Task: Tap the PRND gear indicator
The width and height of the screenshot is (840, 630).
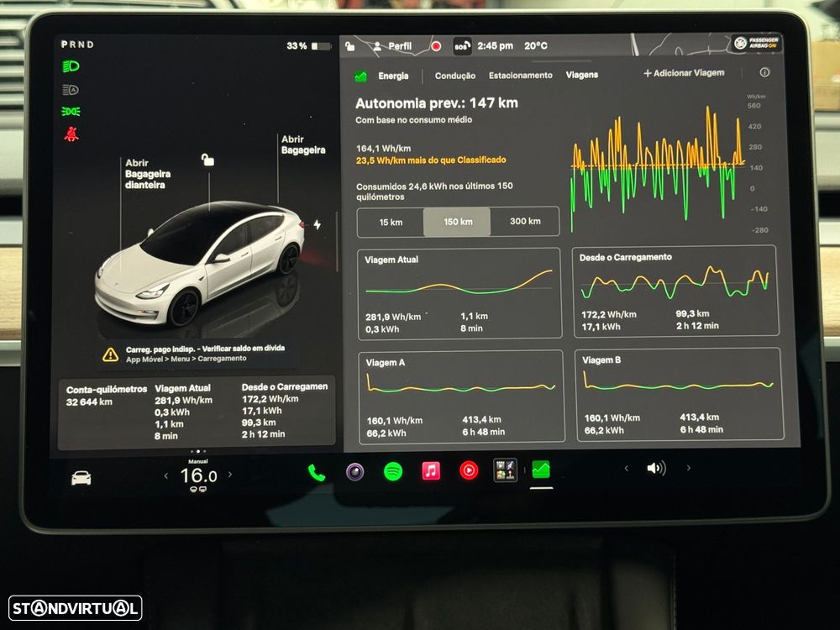Action: 77,45
